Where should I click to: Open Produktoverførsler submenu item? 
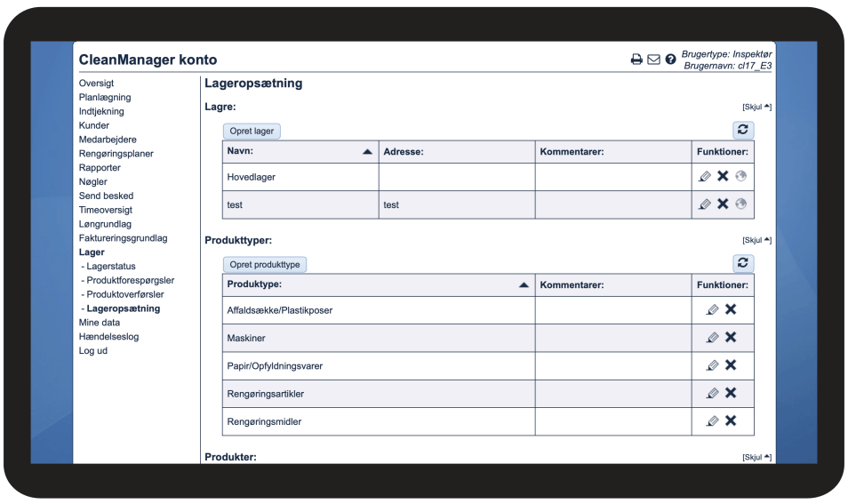[x=125, y=294]
